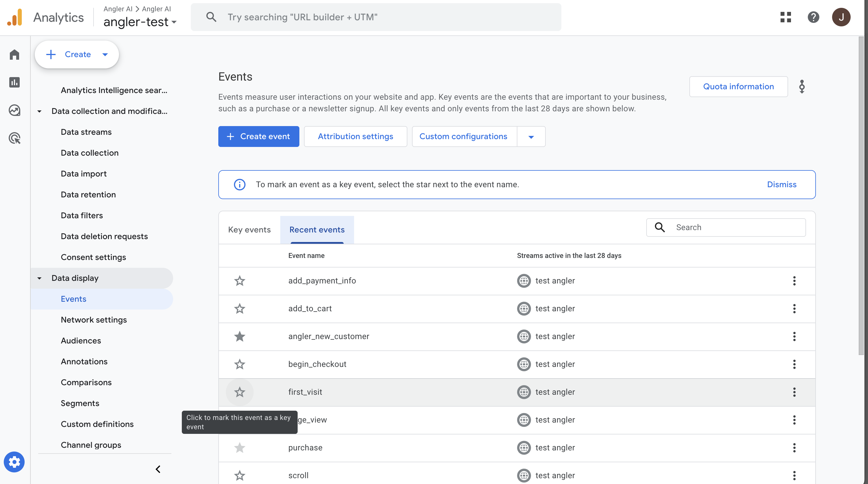
Task: Unmark angler_new_customer key event star
Action: tap(239, 336)
